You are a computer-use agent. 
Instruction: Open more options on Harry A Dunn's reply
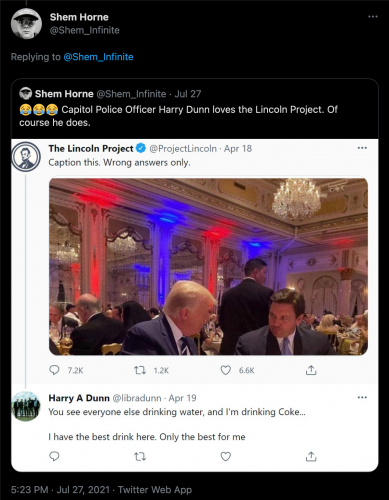click(x=362, y=397)
